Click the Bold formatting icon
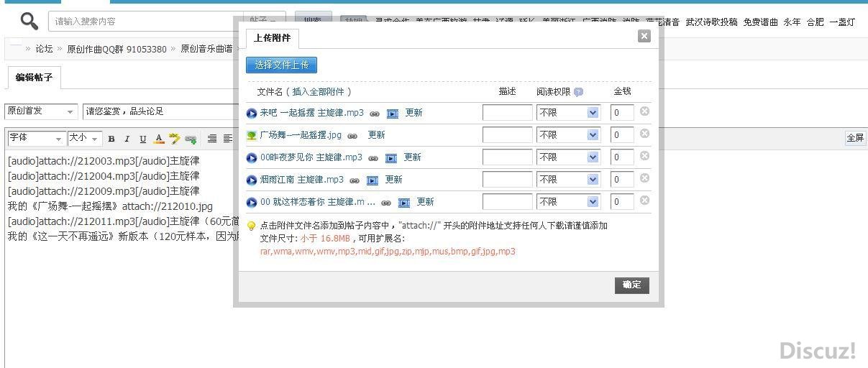The height and width of the screenshot is (368, 868). tap(111, 139)
